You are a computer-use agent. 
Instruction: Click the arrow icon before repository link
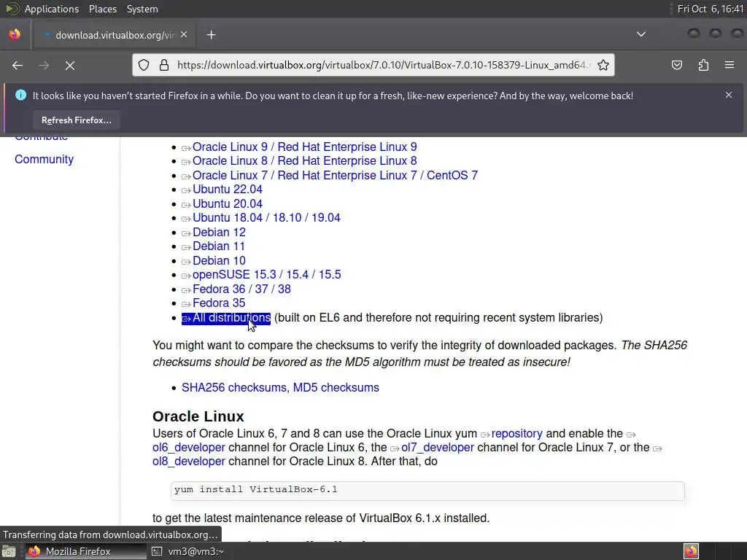(485, 435)
